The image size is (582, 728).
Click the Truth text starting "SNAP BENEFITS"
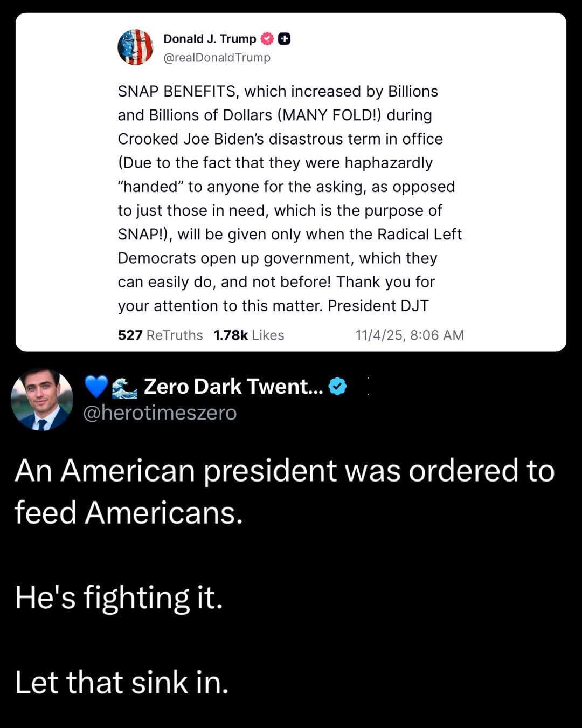click(x=278, y=92)
